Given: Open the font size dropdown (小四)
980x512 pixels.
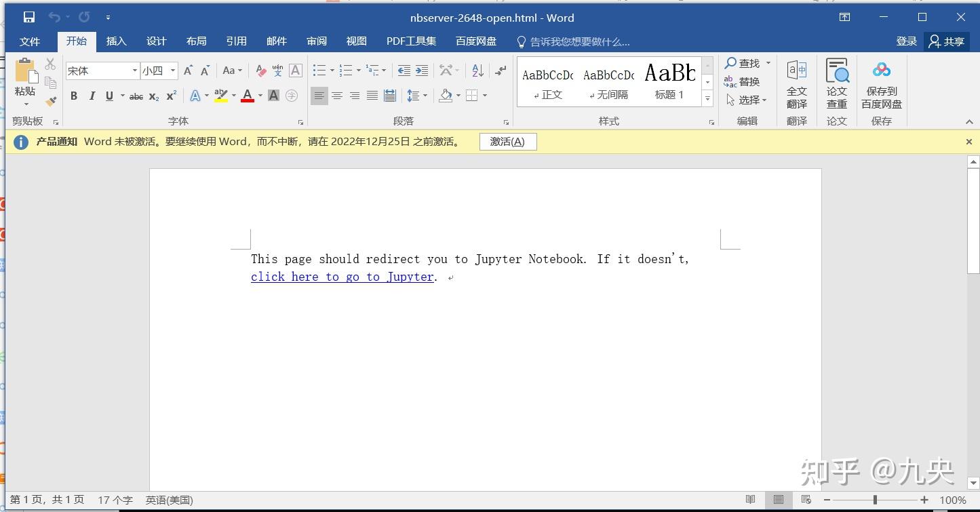Looking at the screenshot, I should tap(173, 71).
